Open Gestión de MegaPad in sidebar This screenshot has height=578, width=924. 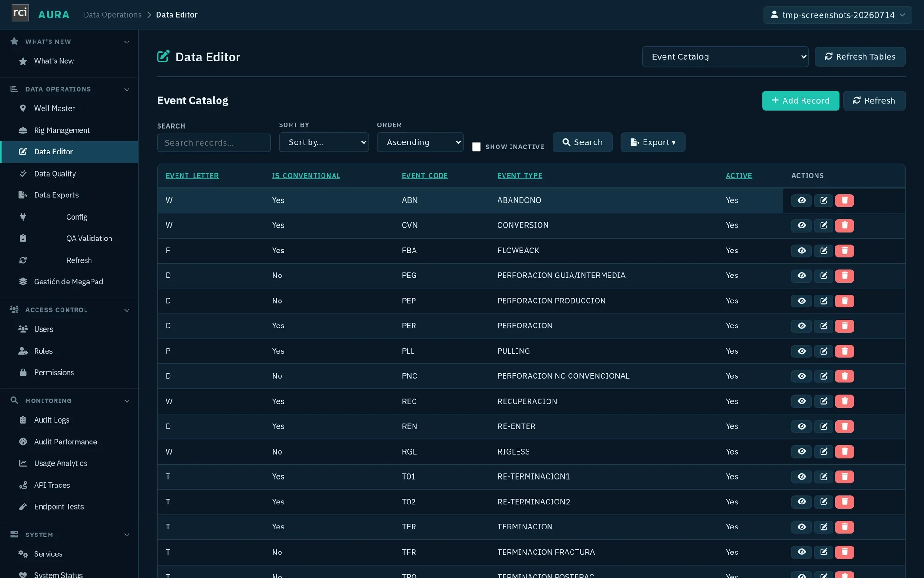[69, 282]
